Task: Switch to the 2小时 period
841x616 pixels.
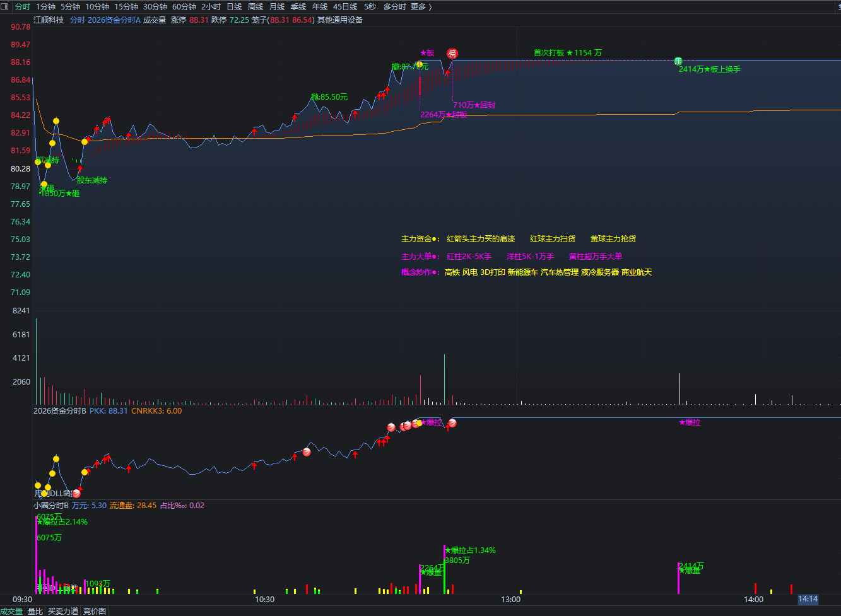Action: [x=211, y=7]
